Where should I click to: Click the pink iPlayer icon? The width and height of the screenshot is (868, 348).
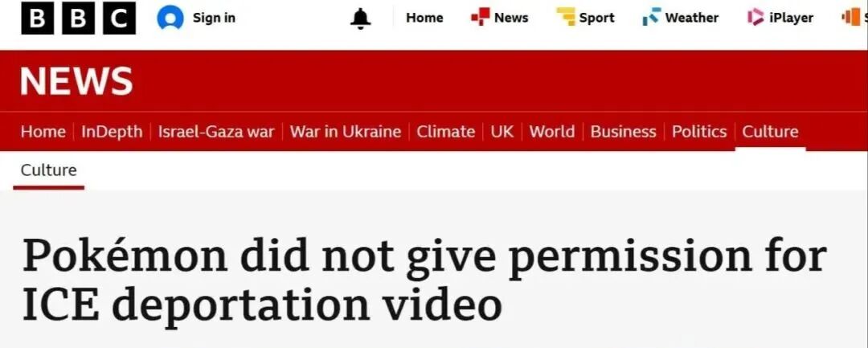point(755,18)
